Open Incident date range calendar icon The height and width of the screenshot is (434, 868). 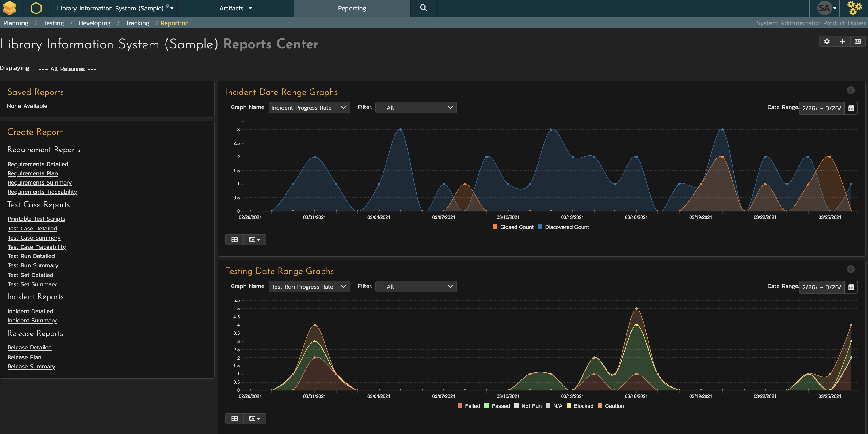click(851, 108)
